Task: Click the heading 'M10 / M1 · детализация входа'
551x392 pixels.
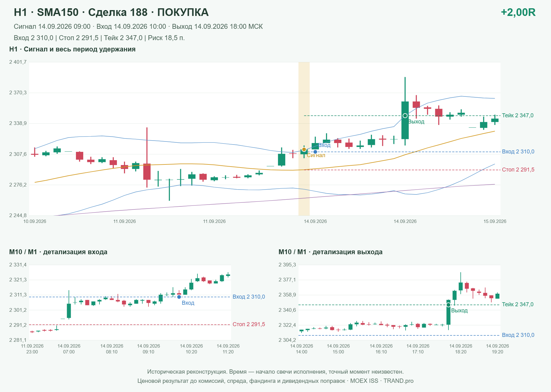Action: point(58,252)
